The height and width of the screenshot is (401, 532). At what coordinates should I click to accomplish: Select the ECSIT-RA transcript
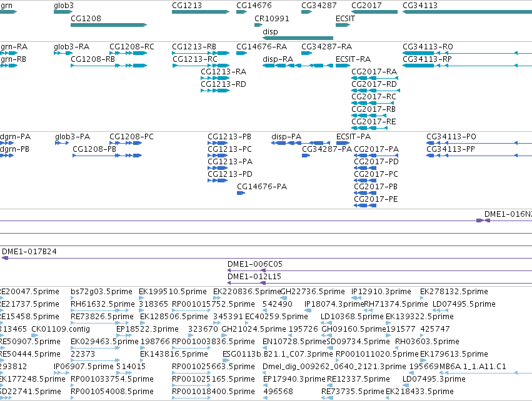343,66
